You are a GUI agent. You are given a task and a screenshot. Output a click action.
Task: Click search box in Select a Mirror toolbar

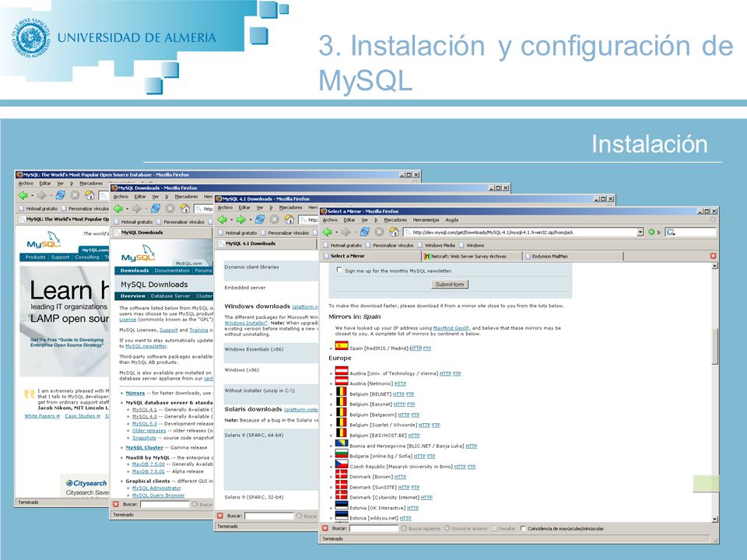691,233
